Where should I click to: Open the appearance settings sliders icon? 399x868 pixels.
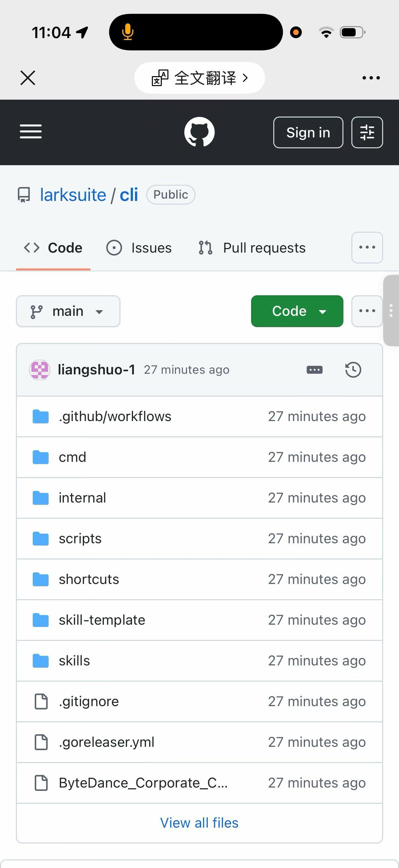pyautogui.click(x=367, y=132)
